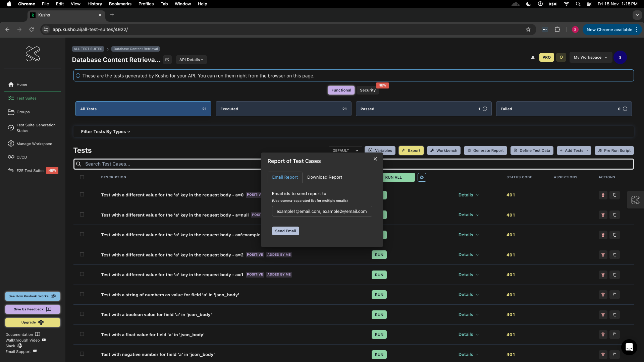Duplicate the negative number test
Screen dimensions: 644x362
pos(614,355)
